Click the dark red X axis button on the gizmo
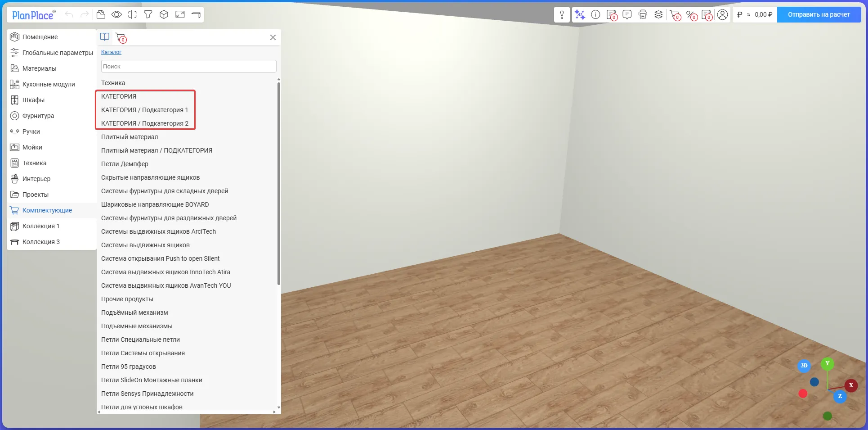The width and height of the screenshot is (868, 430). 851,385
